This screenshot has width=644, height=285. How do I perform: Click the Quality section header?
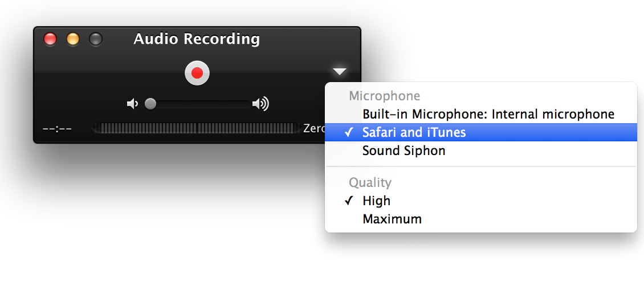(x=370, y=182)
